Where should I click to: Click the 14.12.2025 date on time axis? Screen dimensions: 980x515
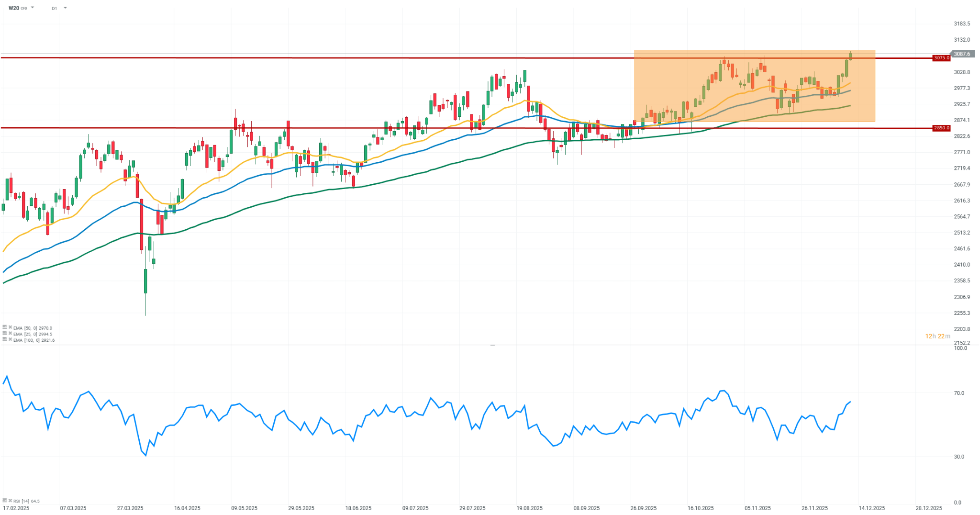tap(871, 508)
